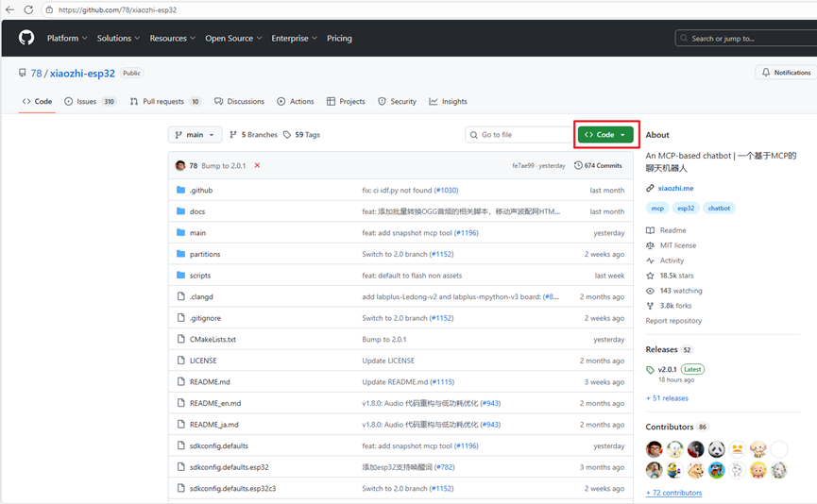The width and height of the screenshot is (817, 504).
Task: Click the Notifications button
Action: 786,73
